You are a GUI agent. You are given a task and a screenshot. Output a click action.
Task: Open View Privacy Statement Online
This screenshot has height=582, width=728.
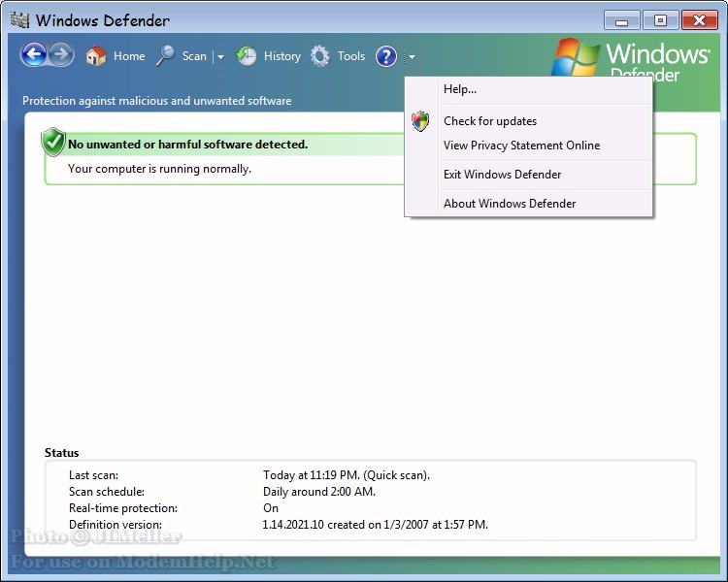(528, 145)
